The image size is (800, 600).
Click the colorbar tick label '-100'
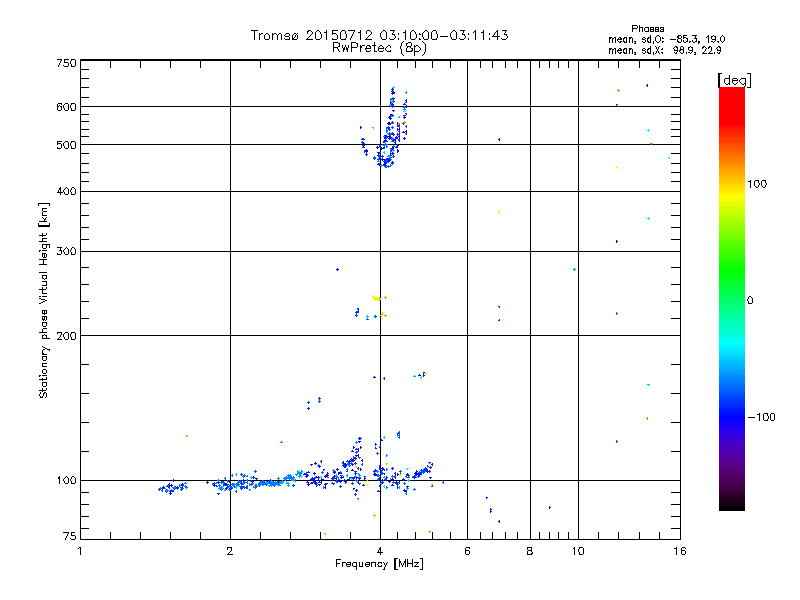(761, 417)
